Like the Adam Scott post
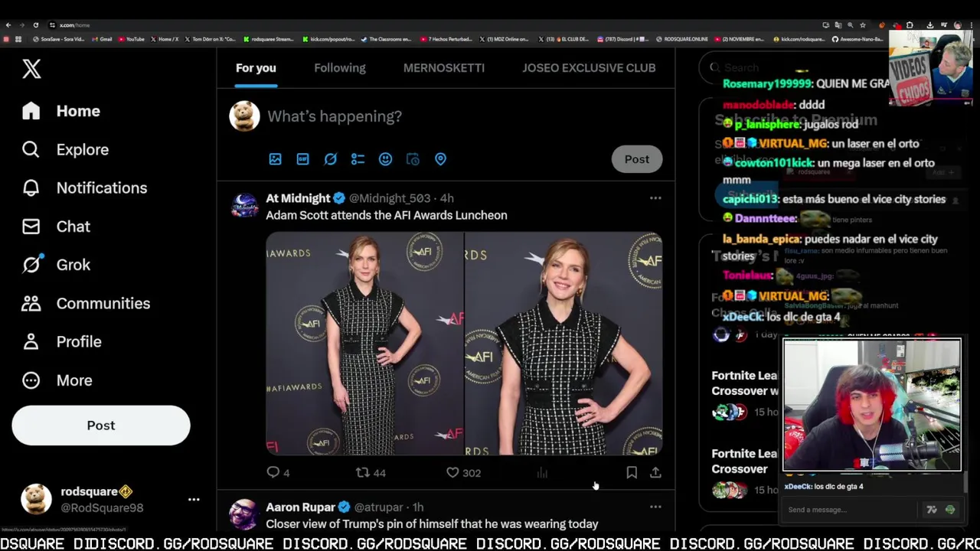Screen dimensions: 980x551 [463, 473]
